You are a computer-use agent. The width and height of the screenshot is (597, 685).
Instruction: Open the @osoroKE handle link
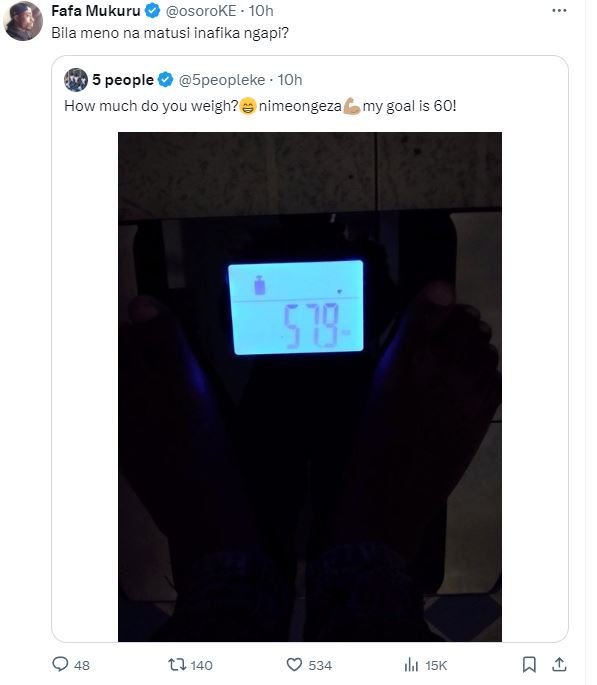click(201, 10)
